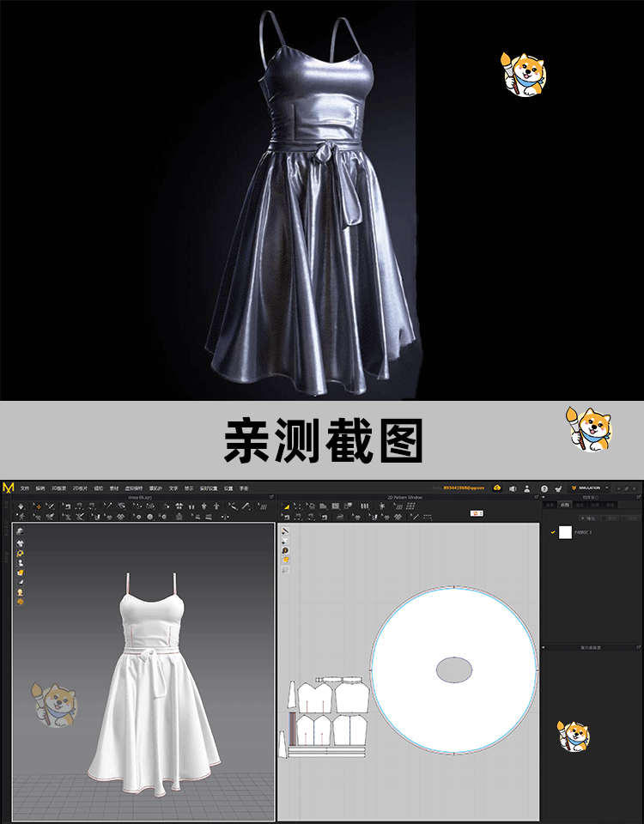Open the 文件 menu

(25, 488)
